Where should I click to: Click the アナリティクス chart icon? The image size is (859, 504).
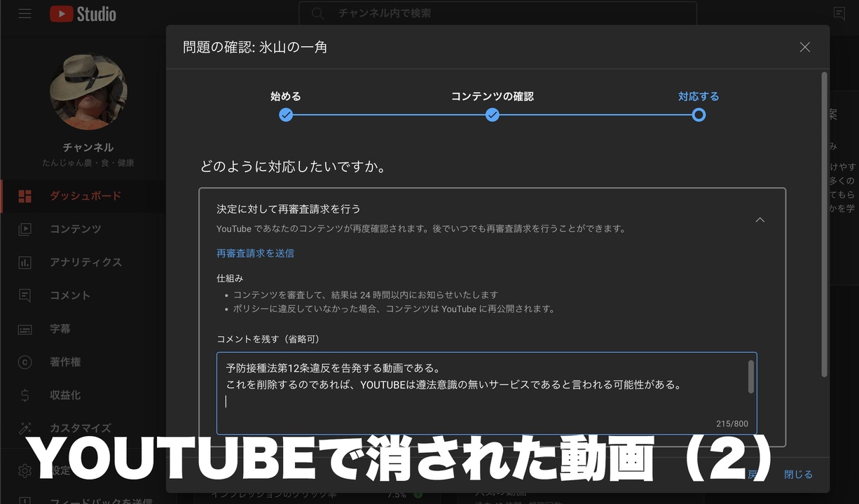coord(25,262)
